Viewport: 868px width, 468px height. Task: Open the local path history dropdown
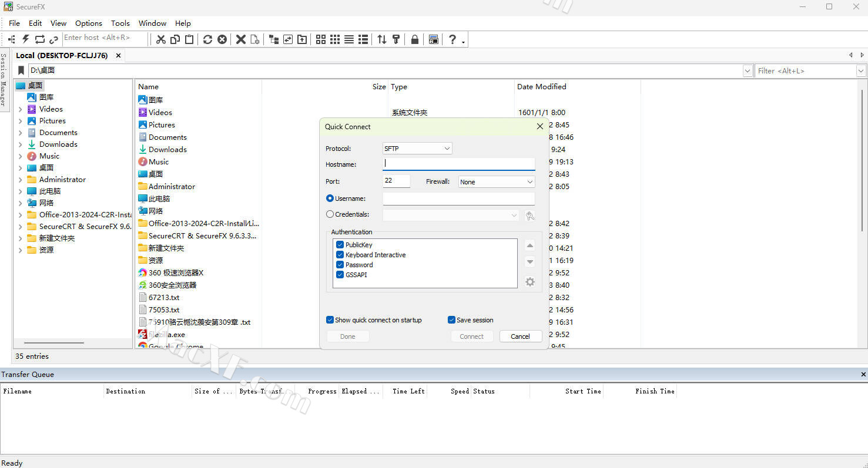click(x=748, y=70)
